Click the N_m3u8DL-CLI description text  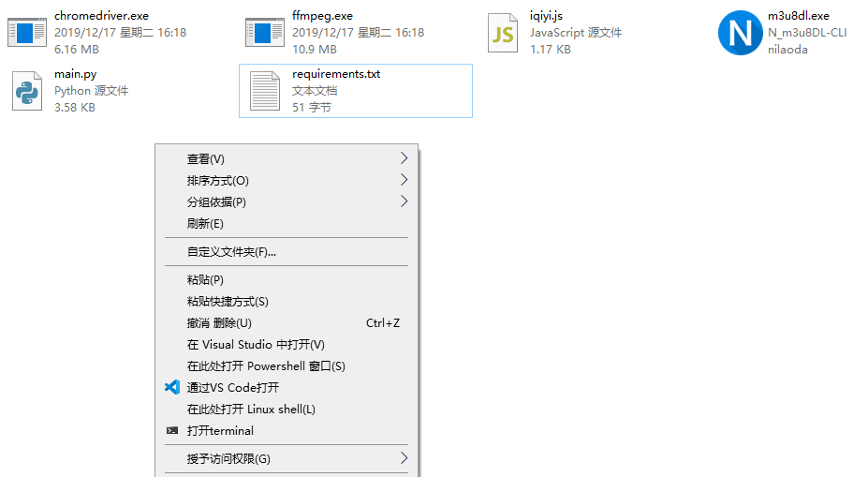807,33
